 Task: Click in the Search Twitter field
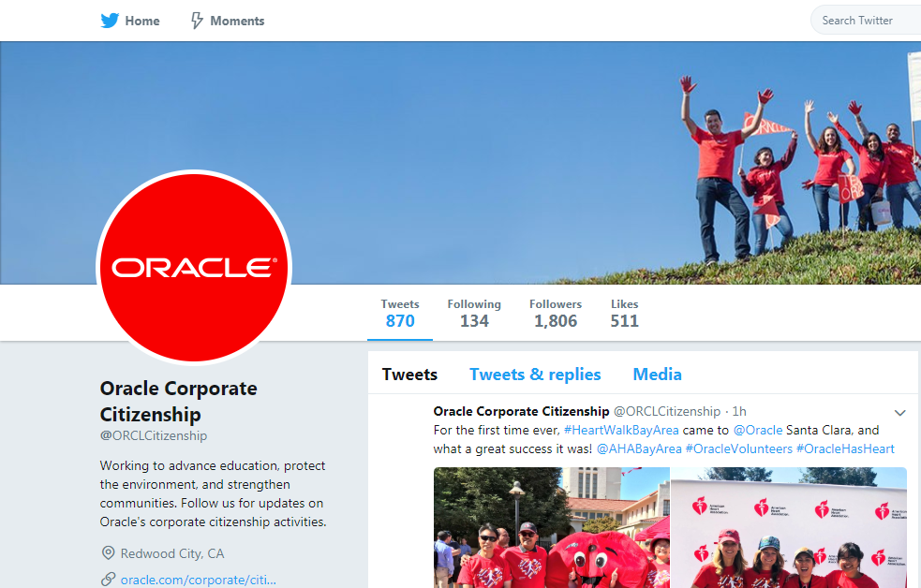[866, 21]
